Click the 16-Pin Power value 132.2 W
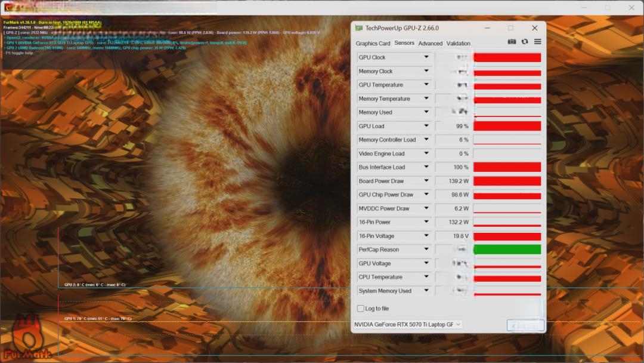Image resolution: width=644 pixels, height=363 pixels. pos(459,222)
